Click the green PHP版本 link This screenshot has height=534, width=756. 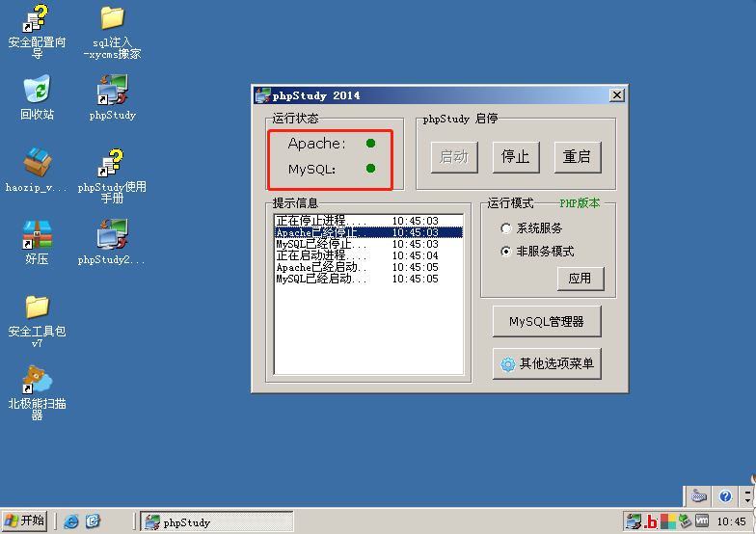[580, 203]
